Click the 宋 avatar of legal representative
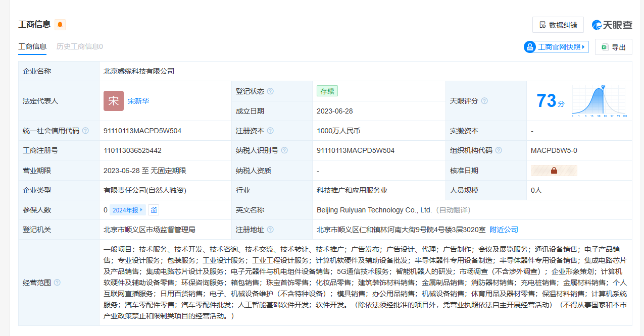The image size is (644, 336). (114, 101)
